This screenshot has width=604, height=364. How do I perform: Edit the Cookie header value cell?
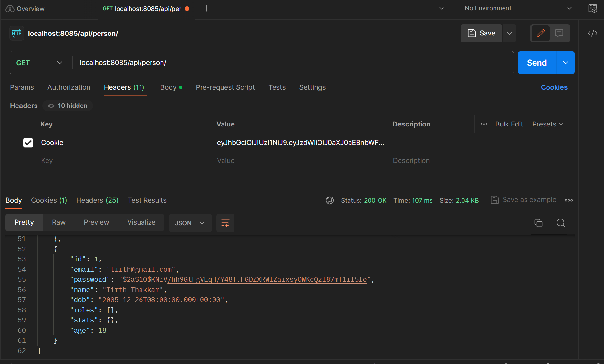tap(300, 143)
